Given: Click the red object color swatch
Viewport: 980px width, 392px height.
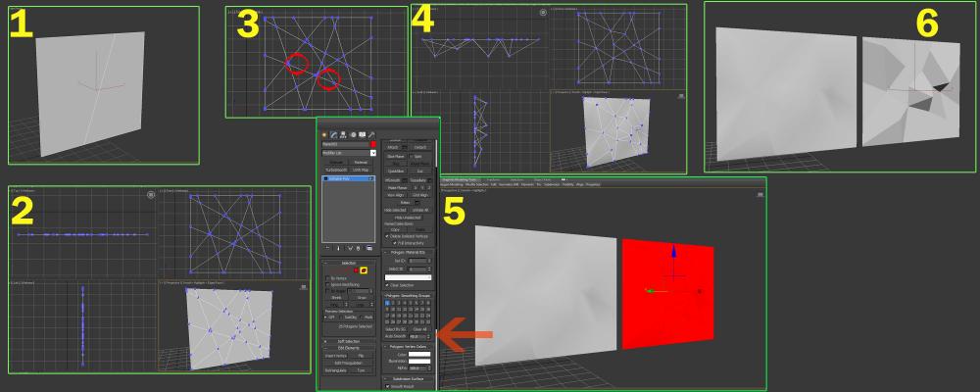Looking at the screenshot, I should pyautogui.click(x=373, y=144).
